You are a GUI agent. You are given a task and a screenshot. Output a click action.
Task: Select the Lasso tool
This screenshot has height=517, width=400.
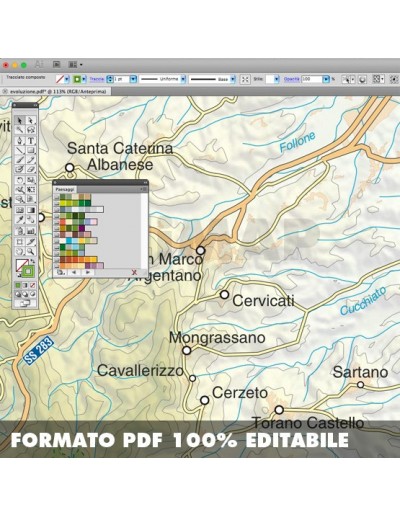(30, 130)
